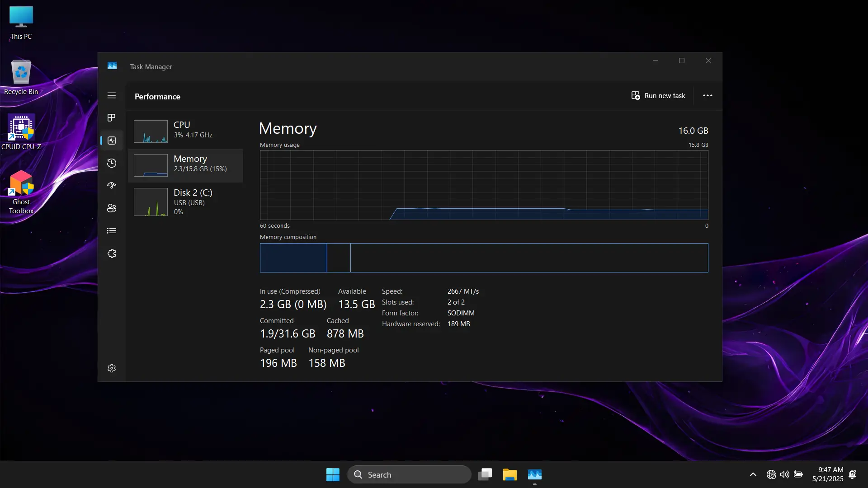Open the File Explorer taskbar icon

[x=509, y=474]
